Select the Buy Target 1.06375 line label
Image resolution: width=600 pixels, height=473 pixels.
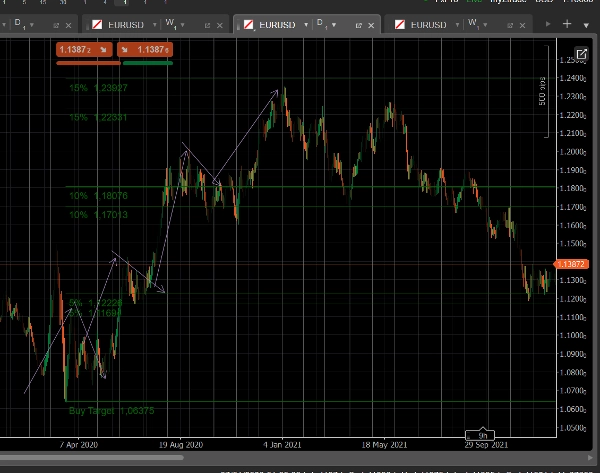pyautogui.click(x=111, y=411)
